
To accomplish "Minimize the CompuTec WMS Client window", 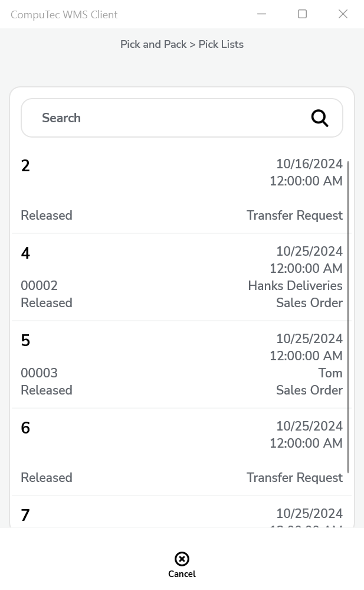I will click(x=261, y=14).
